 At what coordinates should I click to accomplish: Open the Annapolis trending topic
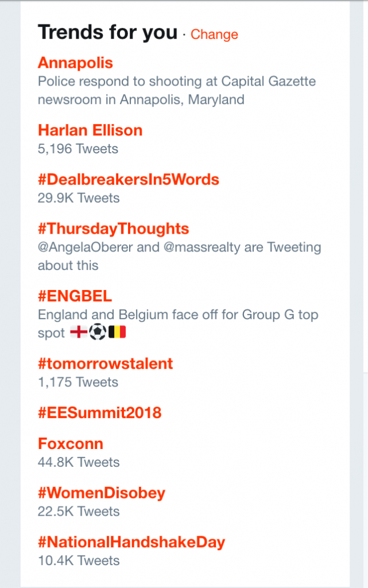pos(75,63)
